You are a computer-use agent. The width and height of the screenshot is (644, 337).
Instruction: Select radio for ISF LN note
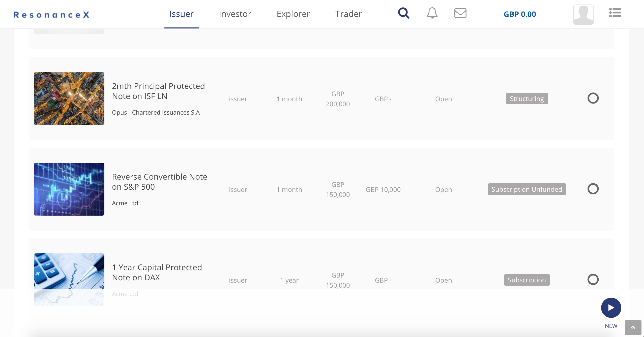click(x=593, y=98)
